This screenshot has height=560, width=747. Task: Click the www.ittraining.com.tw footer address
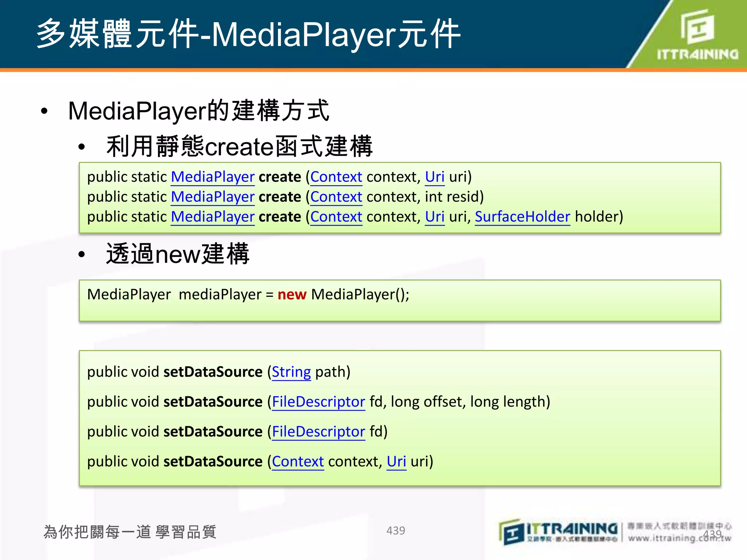point(680,538)
